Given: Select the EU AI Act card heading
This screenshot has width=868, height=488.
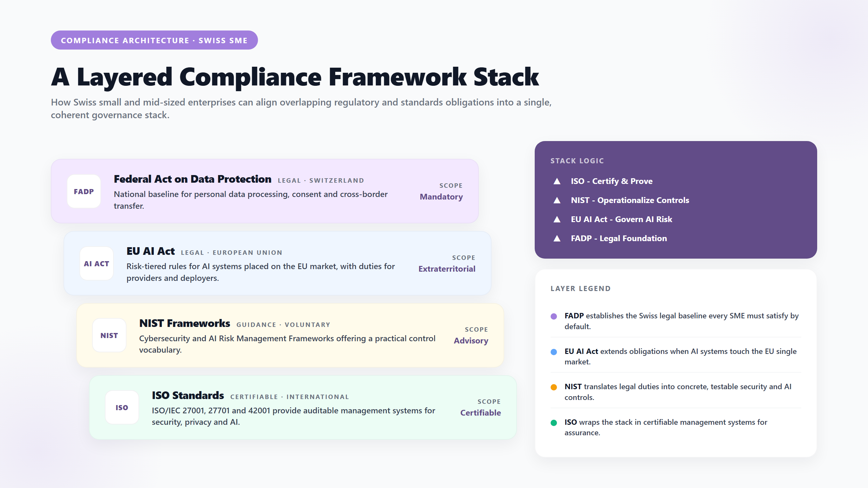Looking at the screenshot, I should pos(151,251).
